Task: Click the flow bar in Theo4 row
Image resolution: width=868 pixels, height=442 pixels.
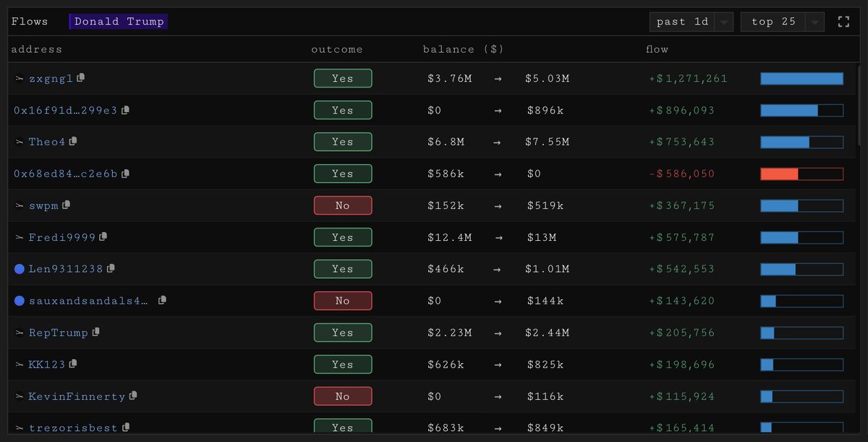Action: 801,142
